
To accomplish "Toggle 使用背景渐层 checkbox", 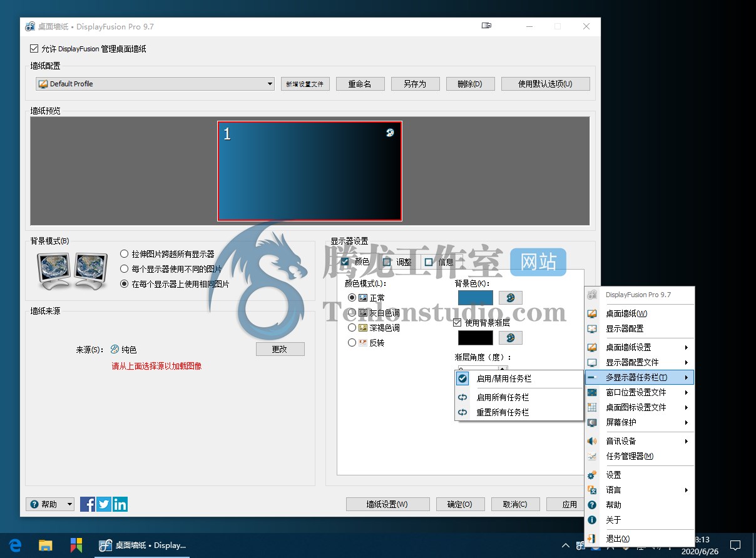I will pyautogui.click(x=457, y=323).
